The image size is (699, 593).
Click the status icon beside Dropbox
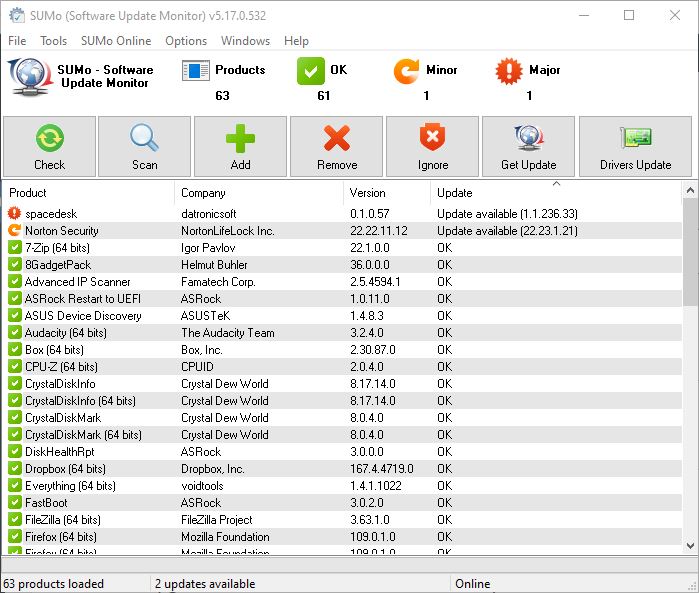click(14, 468)
